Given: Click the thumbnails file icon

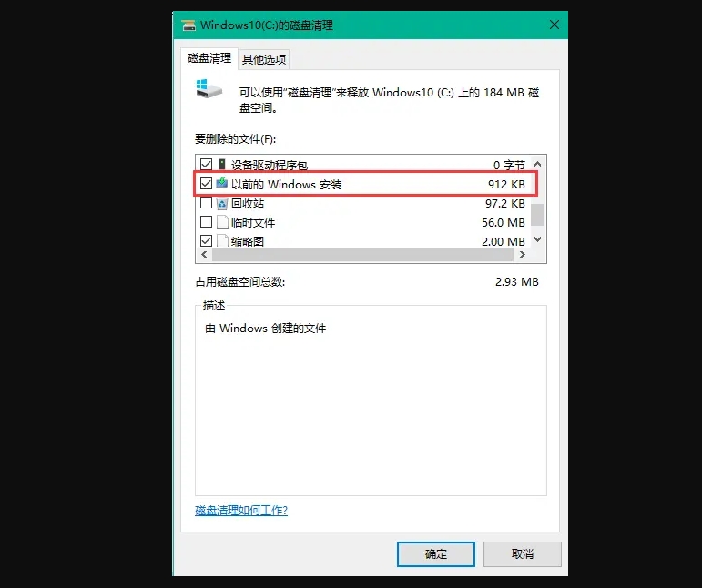Looking at the screenshot, I should coord(222,241).
